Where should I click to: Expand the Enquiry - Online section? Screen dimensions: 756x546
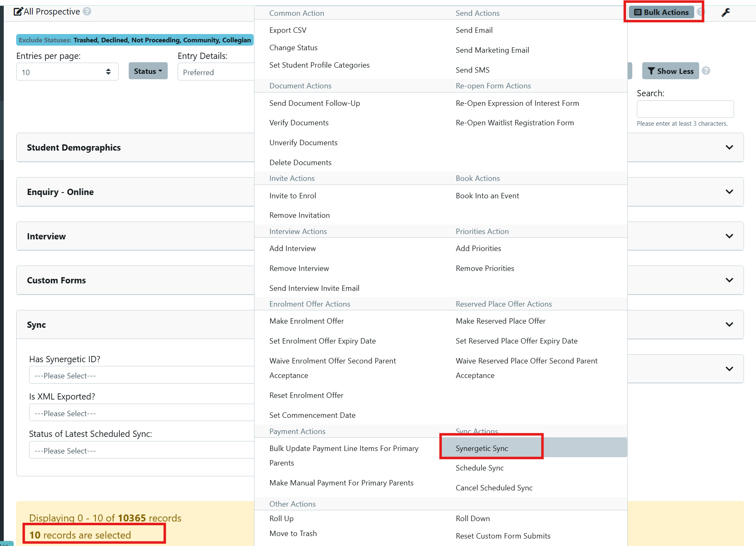[729, 192]
